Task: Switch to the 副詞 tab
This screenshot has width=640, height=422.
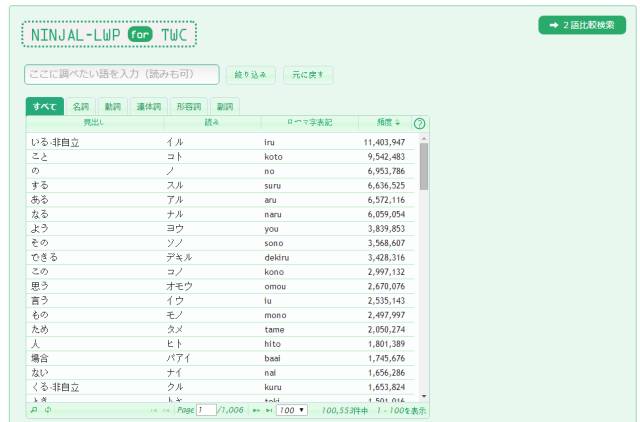Action: pyautogui.click(x=225, y=107)
